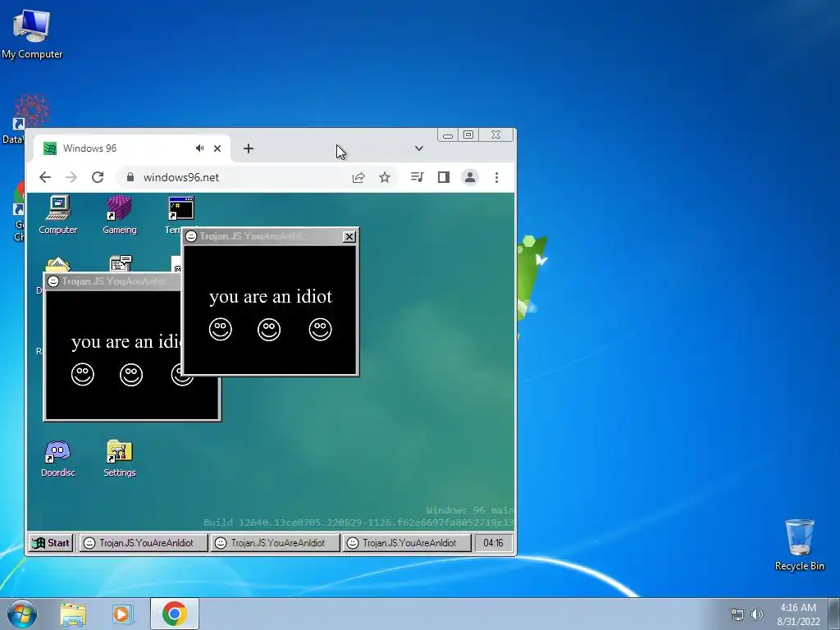Select third Trojan.JS.YouAreAnIdiot taskbar entry

(x=407, y=543)
